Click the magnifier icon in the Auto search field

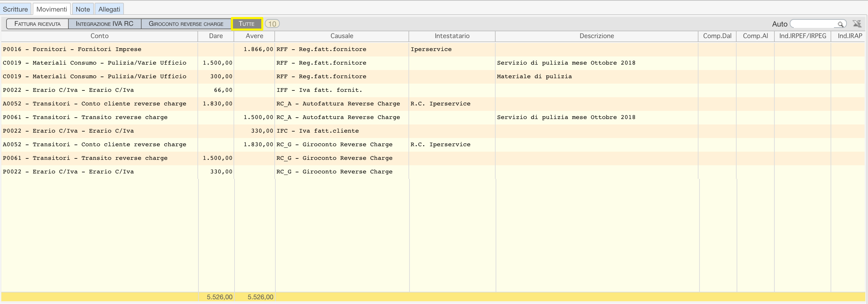(x=840, y=24)
